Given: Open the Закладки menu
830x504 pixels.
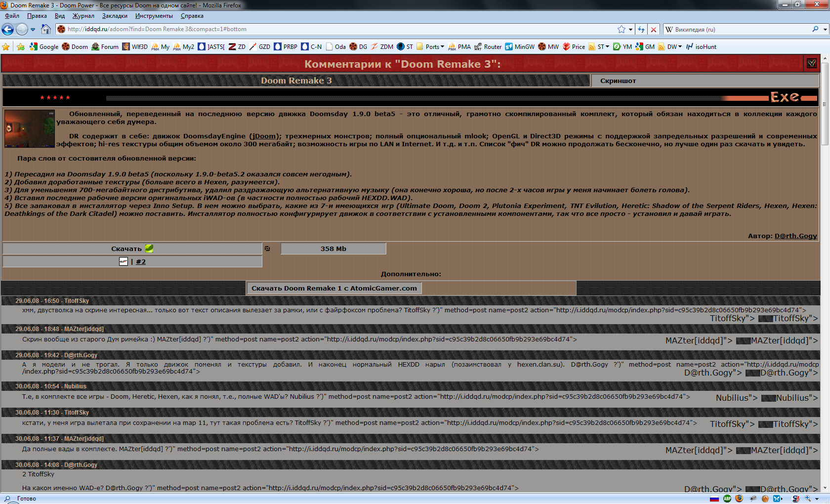Looking at the screenshot, I should pyautogui.click(x=115, y=16).
